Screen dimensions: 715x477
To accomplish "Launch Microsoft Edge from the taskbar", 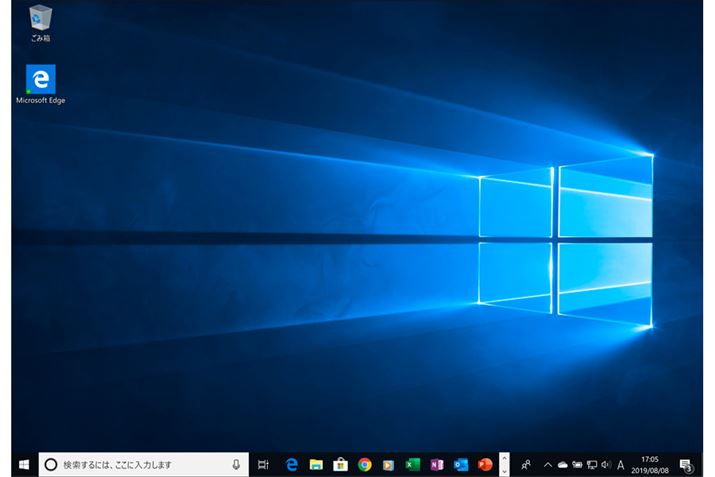I will 292,464.
